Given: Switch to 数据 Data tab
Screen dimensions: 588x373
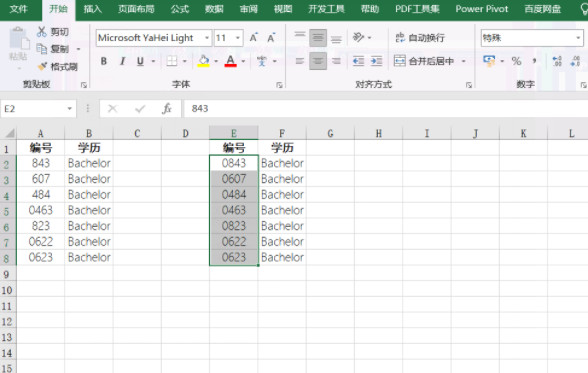Looking at the screenshot, I should [214, 9].
